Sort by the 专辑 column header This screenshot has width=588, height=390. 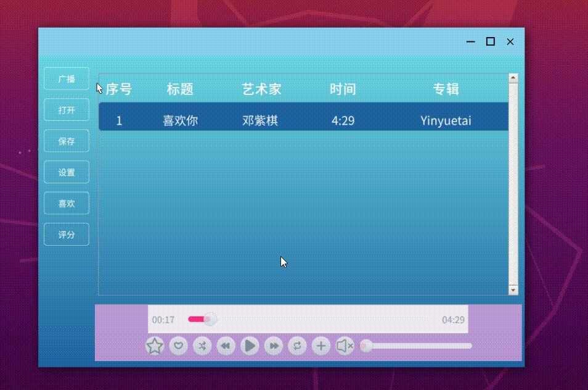click(x=446, y=89)
